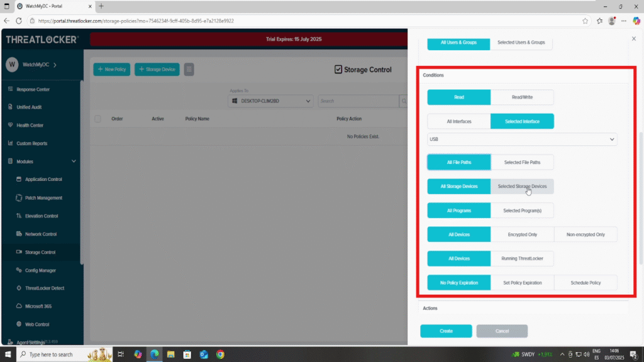Open Storage Control module

point(40,252)
